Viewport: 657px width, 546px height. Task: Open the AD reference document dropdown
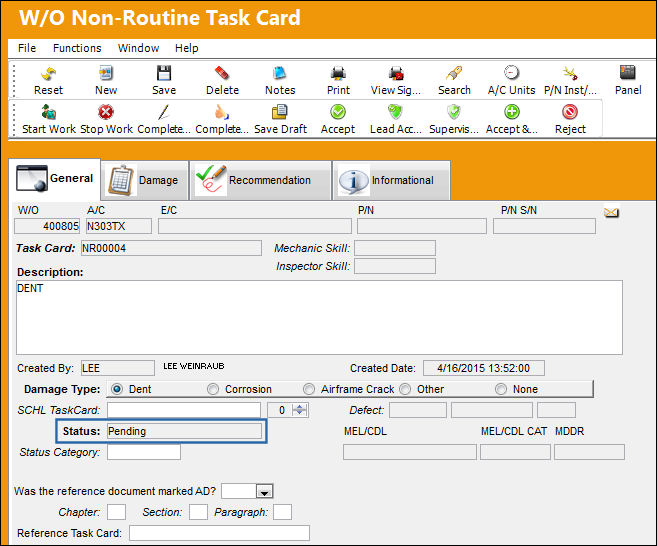point(264,492)
